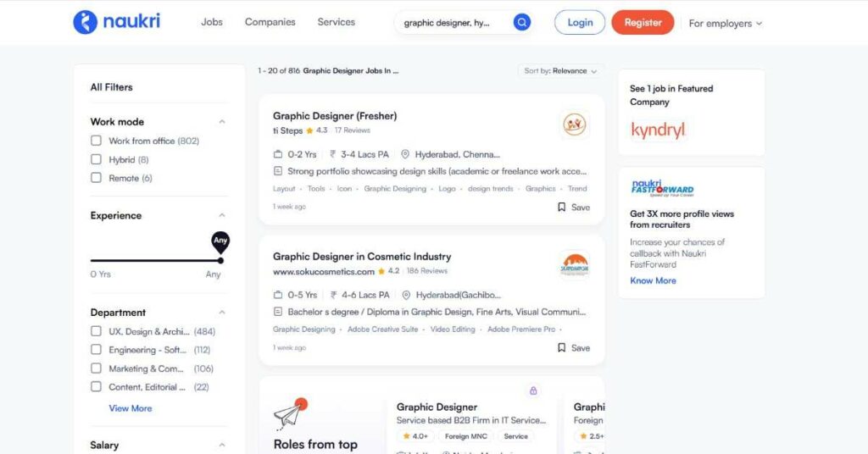This screenshot has height=454, width=868.
Task: Collapse the Department filter section
Action: 222,313
